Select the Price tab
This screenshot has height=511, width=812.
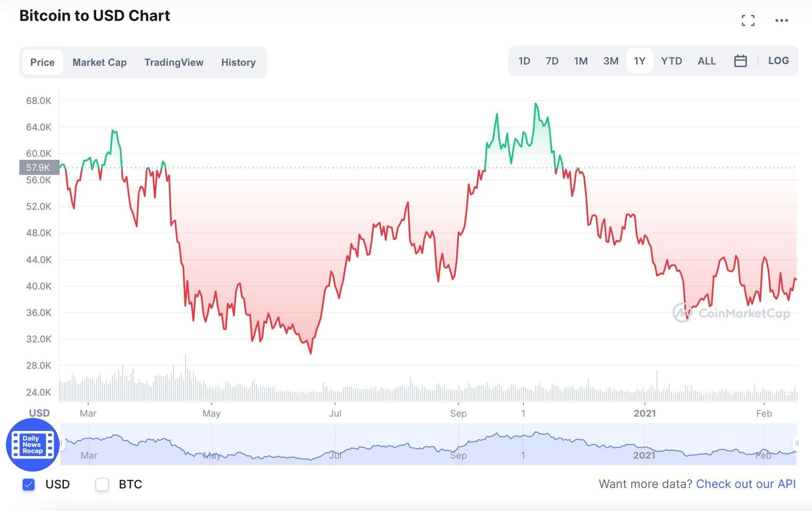tap(42, 62)
